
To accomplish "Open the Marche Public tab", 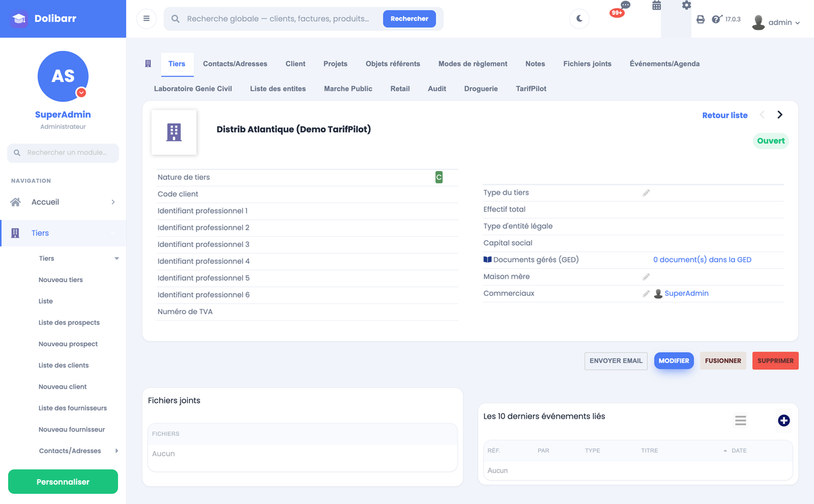I will 348,89.
